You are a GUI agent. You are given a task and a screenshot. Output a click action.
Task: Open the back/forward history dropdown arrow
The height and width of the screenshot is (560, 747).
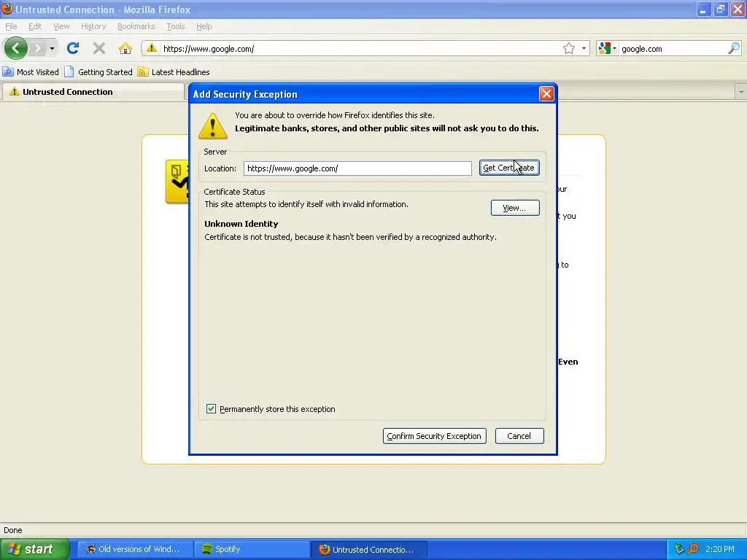(x=52, y=49)
